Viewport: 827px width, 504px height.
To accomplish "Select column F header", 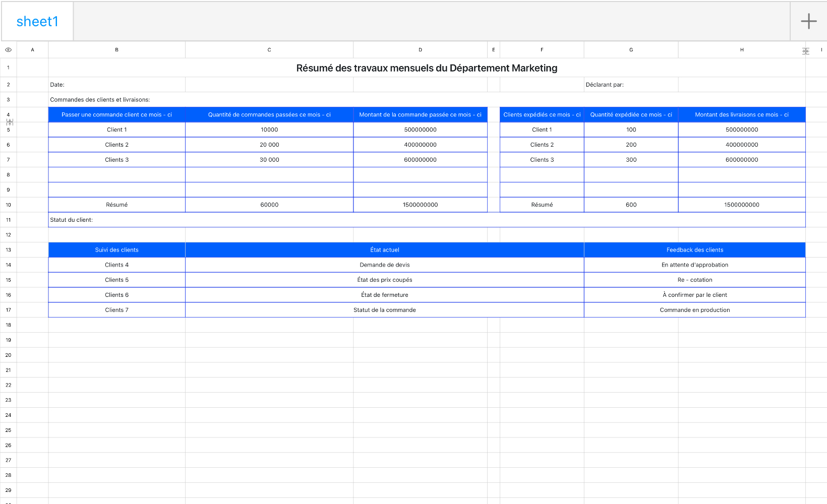I will (542, 50).
